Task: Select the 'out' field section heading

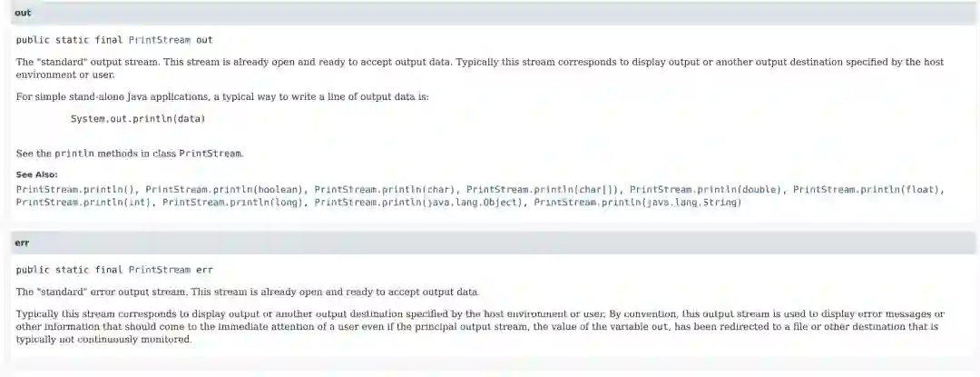Action: (24, 13)
